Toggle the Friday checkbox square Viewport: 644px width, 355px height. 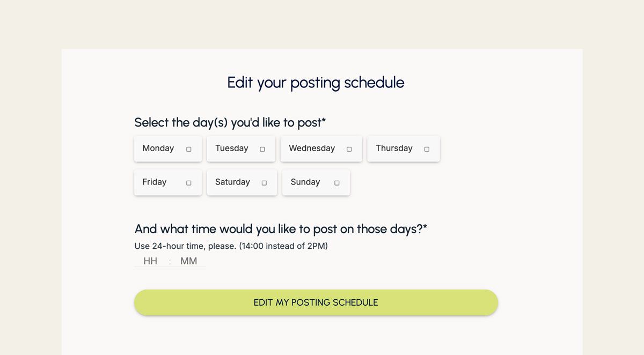click(189, 183)
